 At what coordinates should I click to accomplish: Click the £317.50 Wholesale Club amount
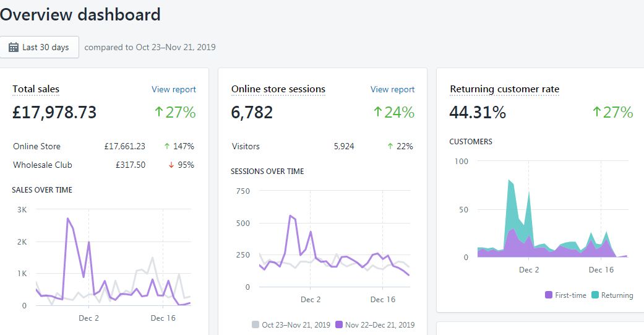[130, 165]
